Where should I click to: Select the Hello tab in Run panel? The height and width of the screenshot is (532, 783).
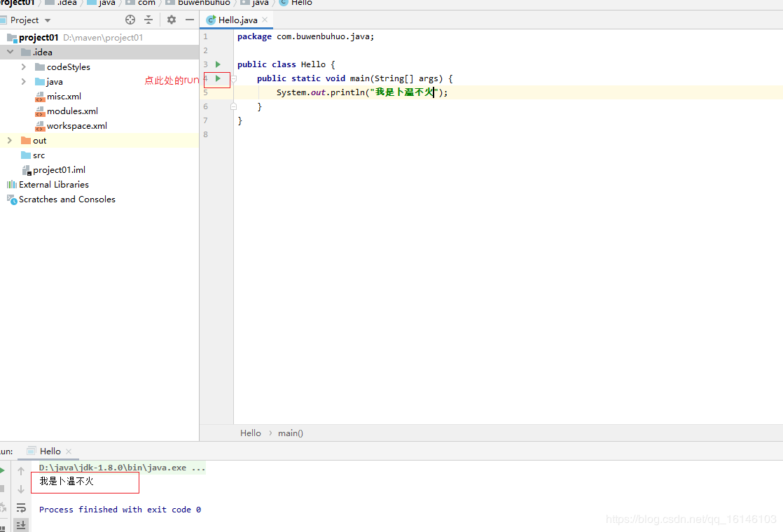[49, 451]
